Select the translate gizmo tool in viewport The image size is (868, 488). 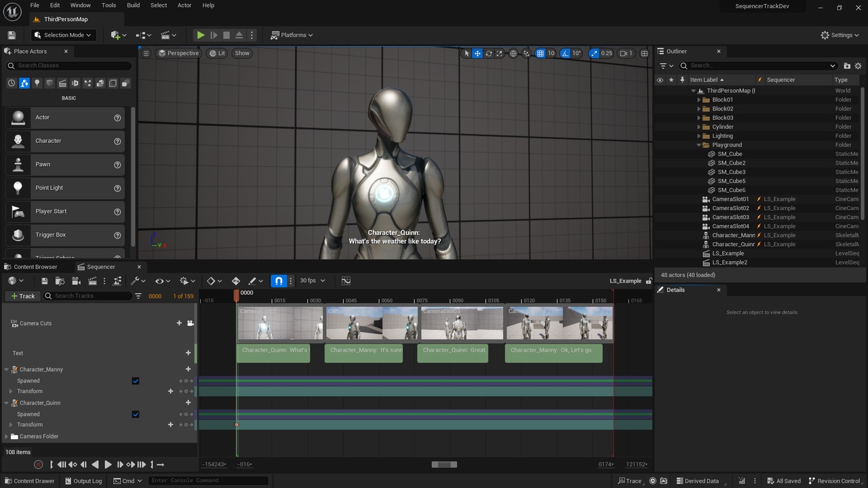[x=477, y=54]
